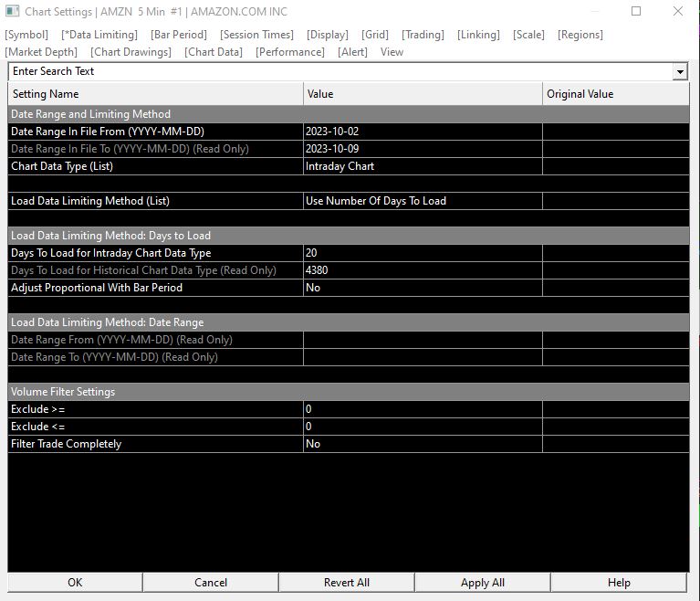This screenshot has width=700, height=601.
Task: Click the Enter Search Text field
Action: [340, 71]
